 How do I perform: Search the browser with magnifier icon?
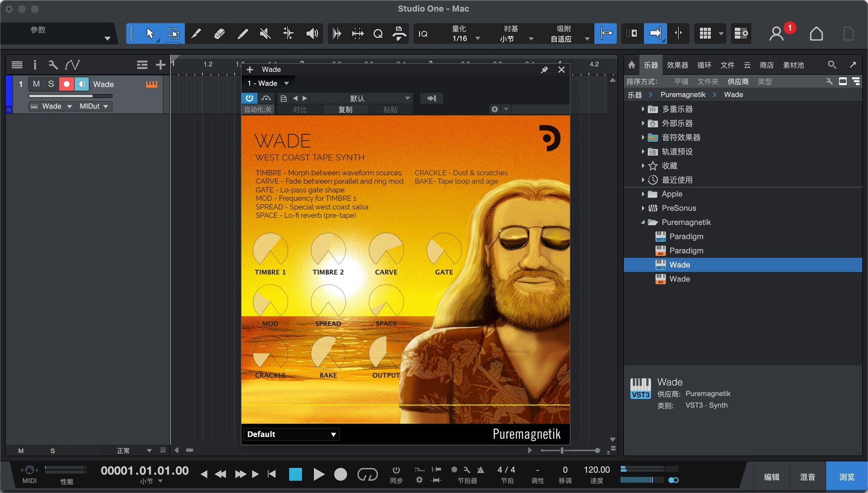tap(832, 65)
